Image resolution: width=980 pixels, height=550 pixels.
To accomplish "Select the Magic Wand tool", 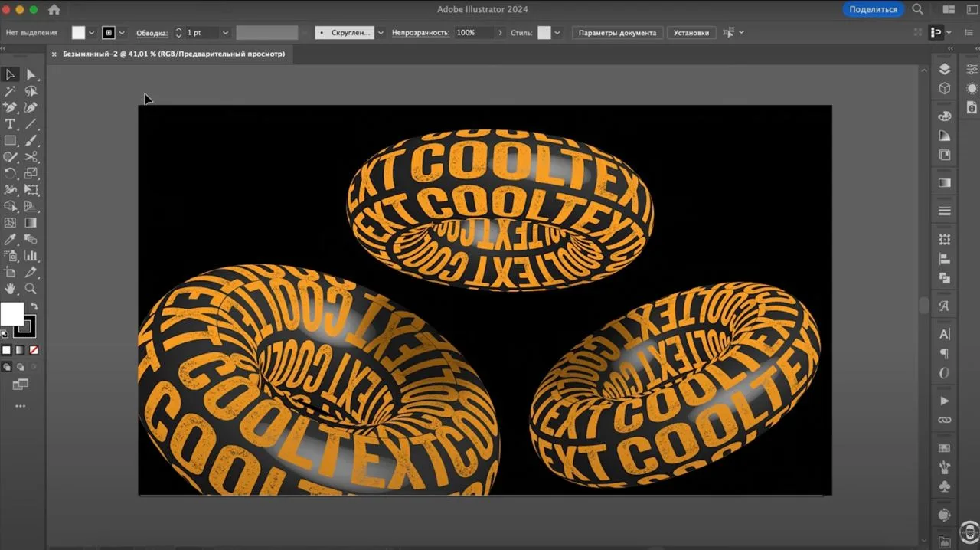I will 10,91.
